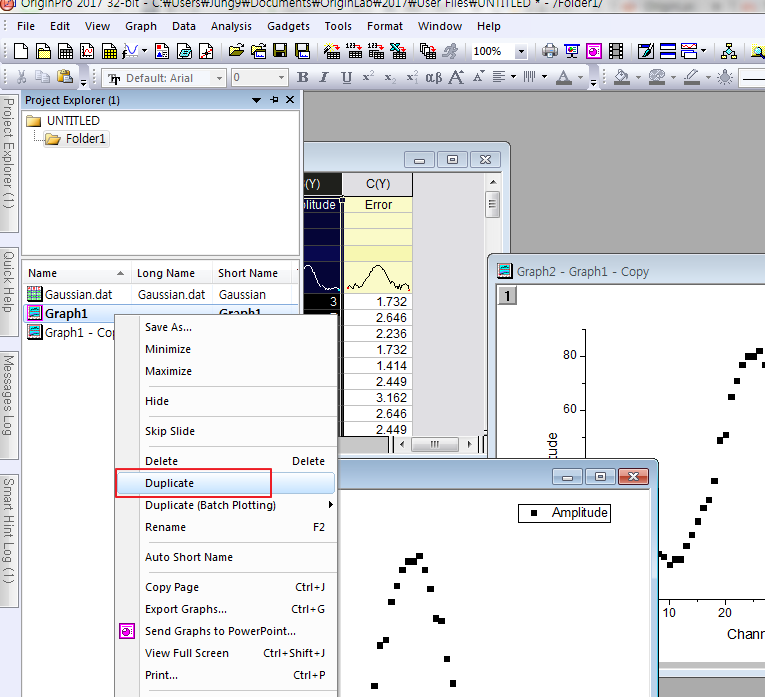The height and width of the screenshot is (697, 765).
Task: Open the Gadgets menu
Action: (288, 26)
